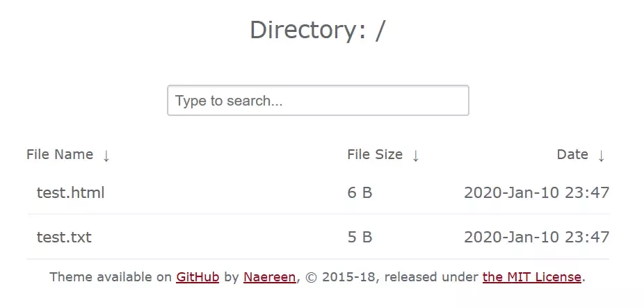
Task: Click the 'Directory: /' page heading
Action: 318,30
